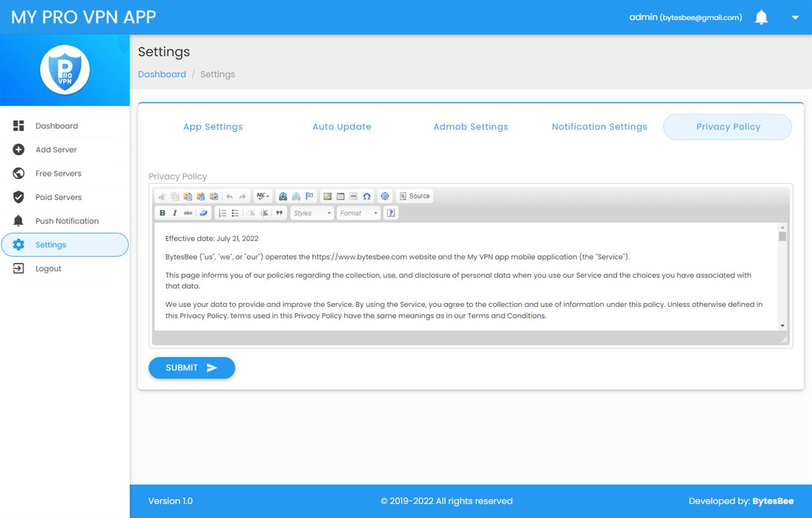This screenshot has width=812, height=518.
Task: Select Settings in the sidebar
Action: click(65, 245)
